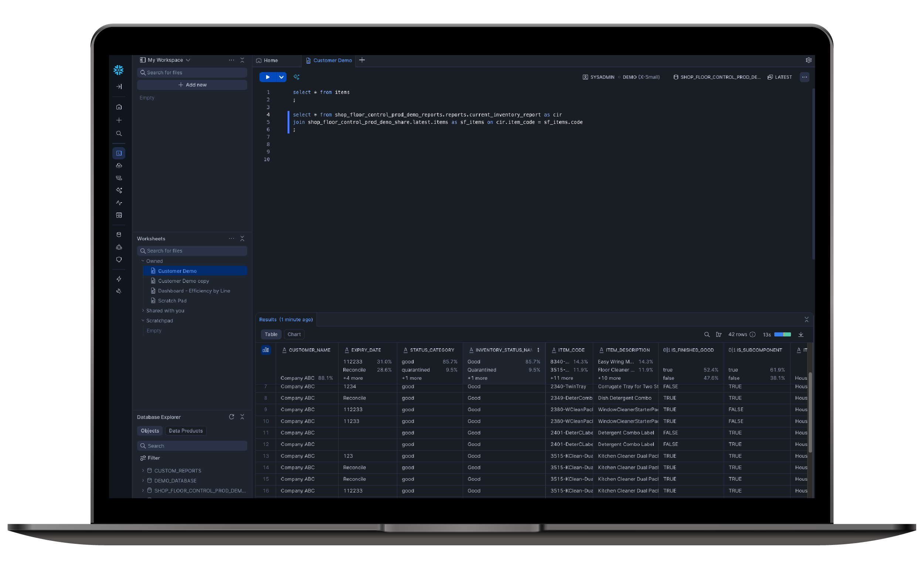Open the Customer Demo copy worksheet
Screen dimensions: 924x569
pos(183,281)
